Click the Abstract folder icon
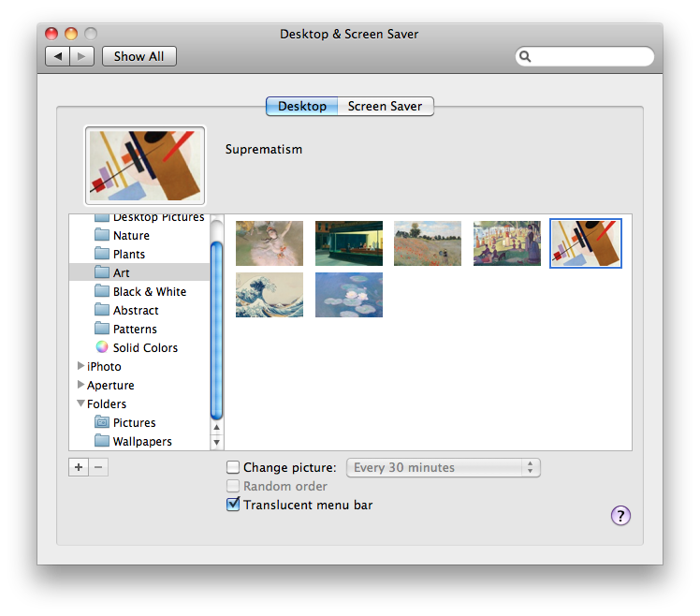 click(102, 310)
